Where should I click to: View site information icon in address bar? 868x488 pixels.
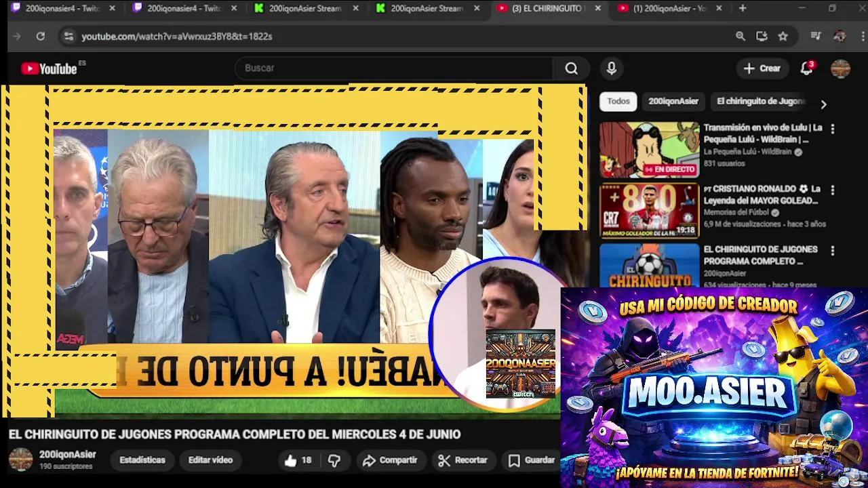[x=68, y=36]
